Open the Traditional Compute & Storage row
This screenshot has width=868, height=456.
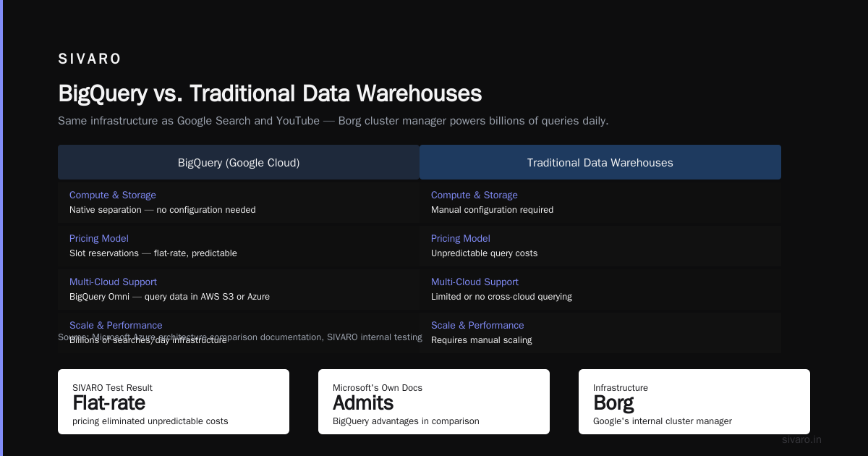click(x=600, y=203)
